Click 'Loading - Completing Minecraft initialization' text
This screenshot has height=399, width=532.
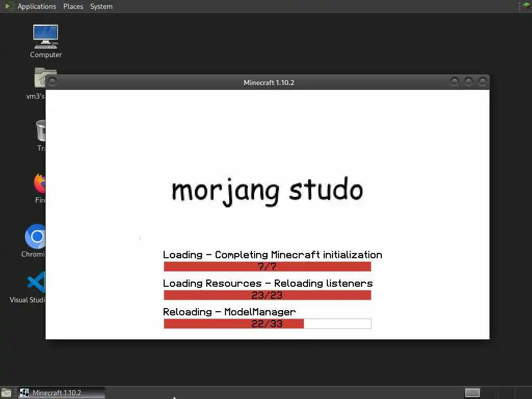point(272,255)
